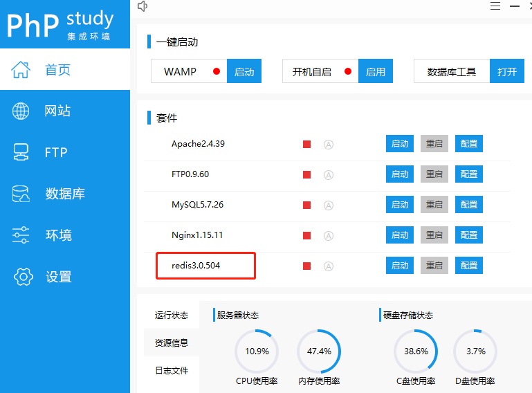Click the database icon in the sidebar
This screenshot has width=532, height=393.
tap(21, 194)
